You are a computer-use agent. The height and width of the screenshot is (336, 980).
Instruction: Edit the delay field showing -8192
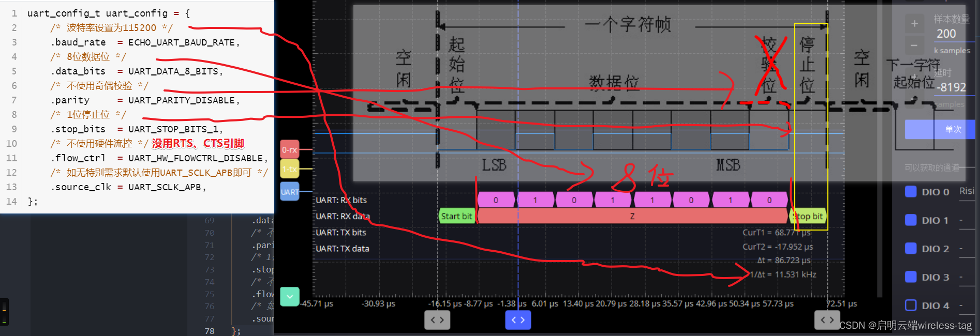click(x=954, y=87)
